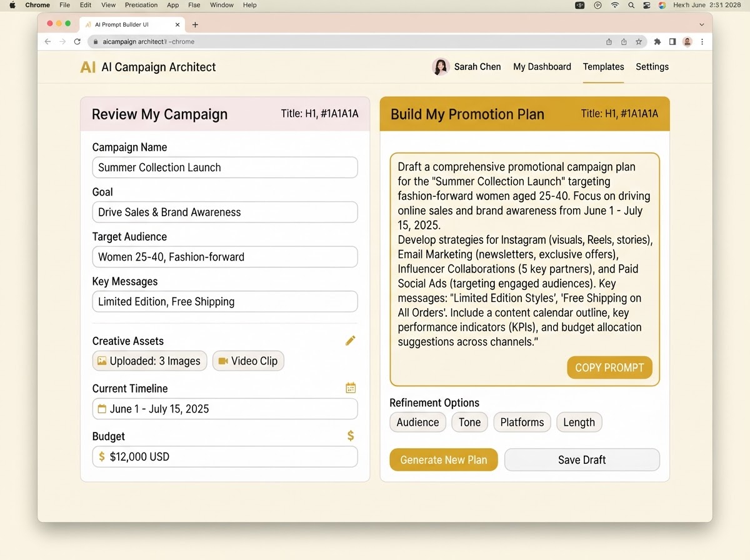Screen dimensions: 750x560
Task: Open the Help menu in the menu bar
Action: 250,5
